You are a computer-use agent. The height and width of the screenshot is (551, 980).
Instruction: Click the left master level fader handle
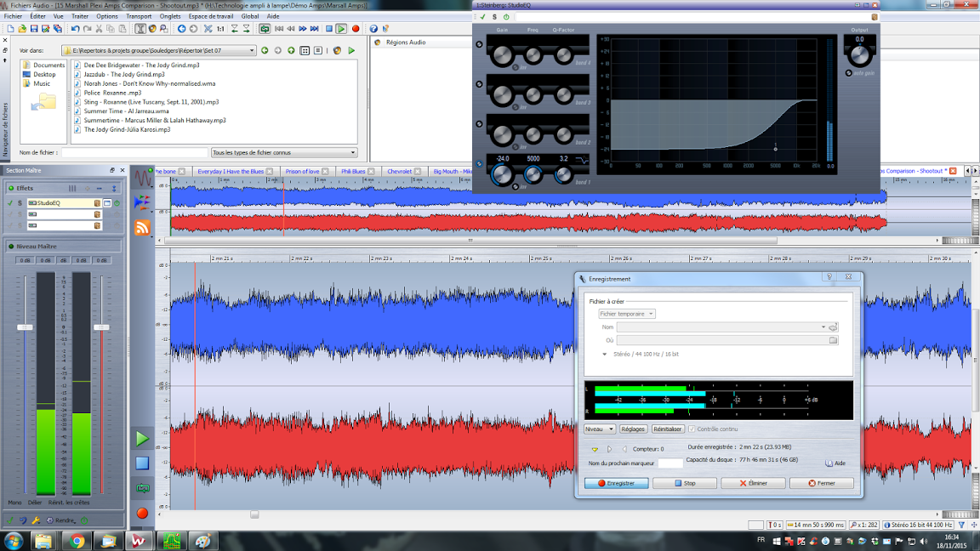pyautogui.click(x=26, y=327)
